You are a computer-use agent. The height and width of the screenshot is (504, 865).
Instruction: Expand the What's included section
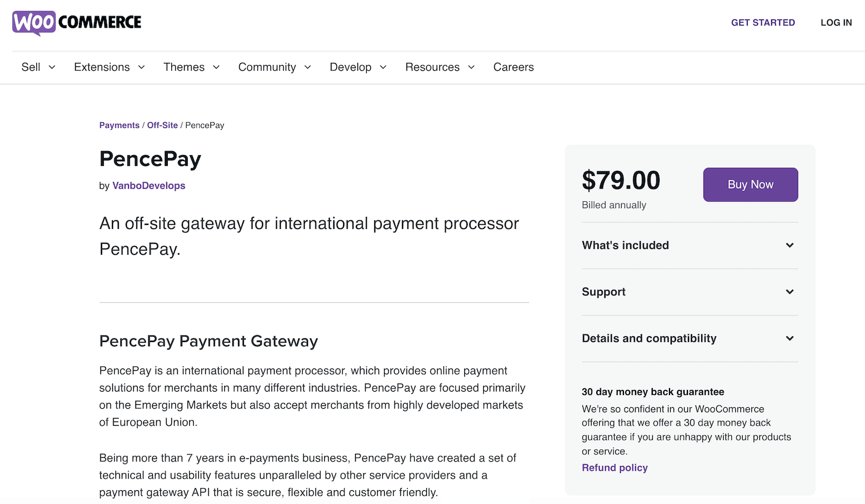point(690,245)
